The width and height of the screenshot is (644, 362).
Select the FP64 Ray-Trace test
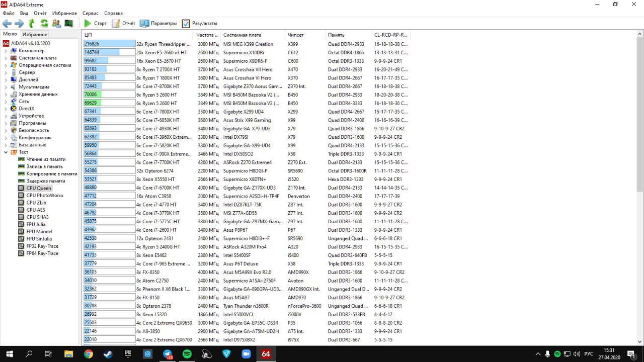pyautogui.click(x=42, y=253)
